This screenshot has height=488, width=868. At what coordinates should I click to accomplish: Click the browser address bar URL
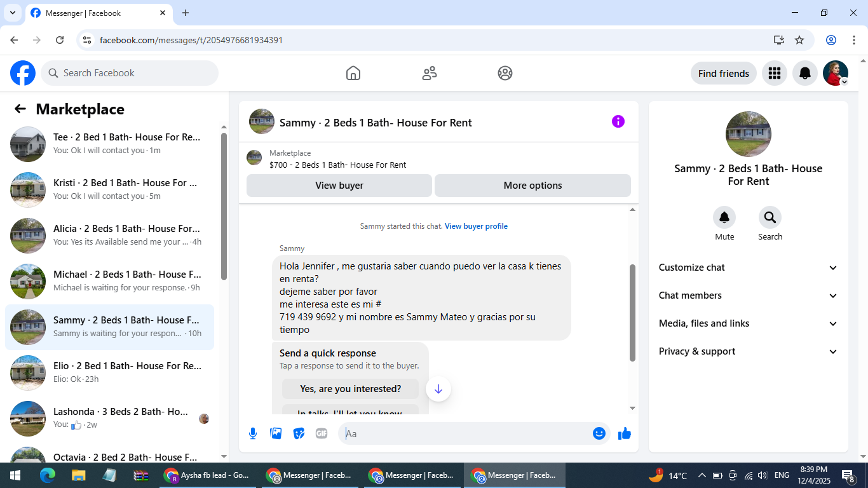[191, 40]
